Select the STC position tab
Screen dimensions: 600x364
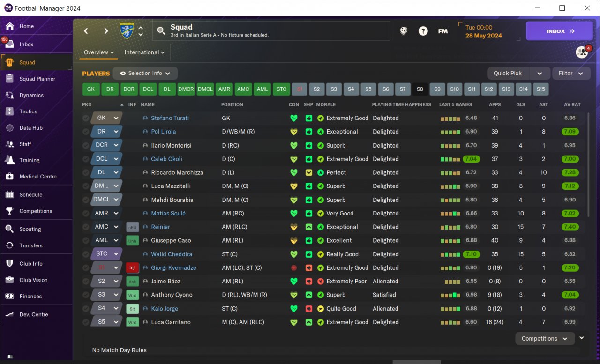[281, 89]
